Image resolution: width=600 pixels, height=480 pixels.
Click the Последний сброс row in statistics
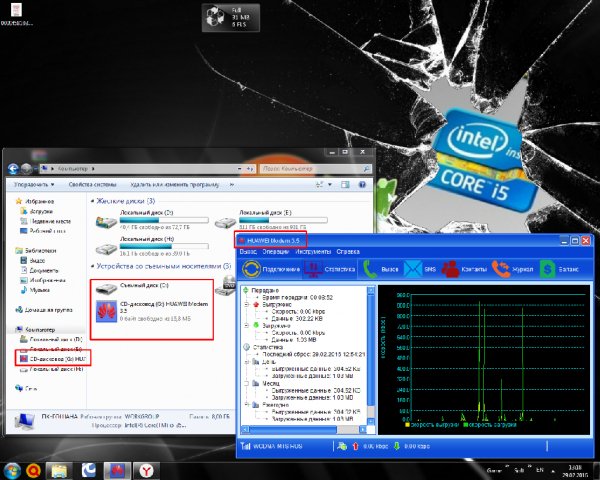click(x=313, y=354)
